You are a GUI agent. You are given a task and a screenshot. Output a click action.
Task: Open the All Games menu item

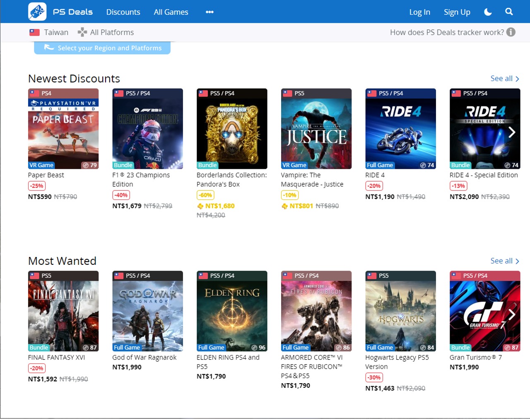pos(171,12)
